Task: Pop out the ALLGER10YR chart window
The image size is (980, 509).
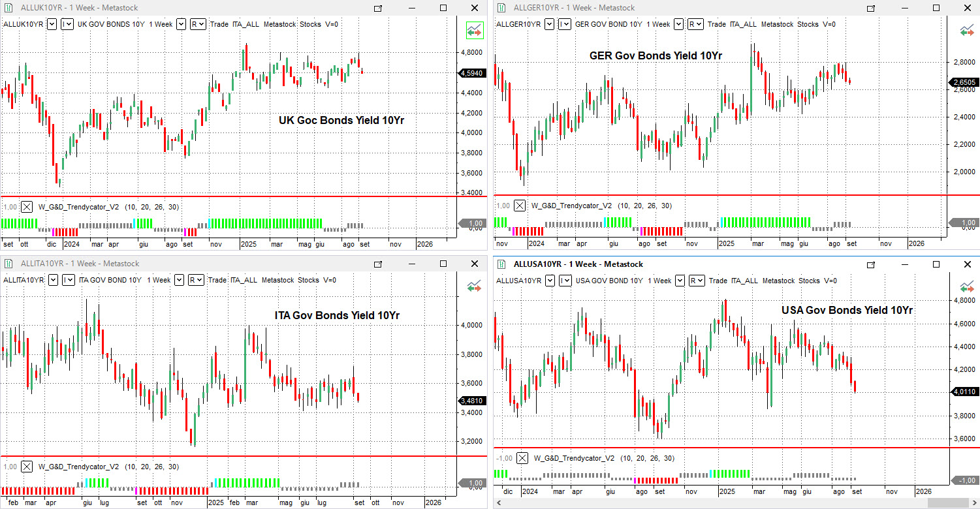Action: coord(870,8)
